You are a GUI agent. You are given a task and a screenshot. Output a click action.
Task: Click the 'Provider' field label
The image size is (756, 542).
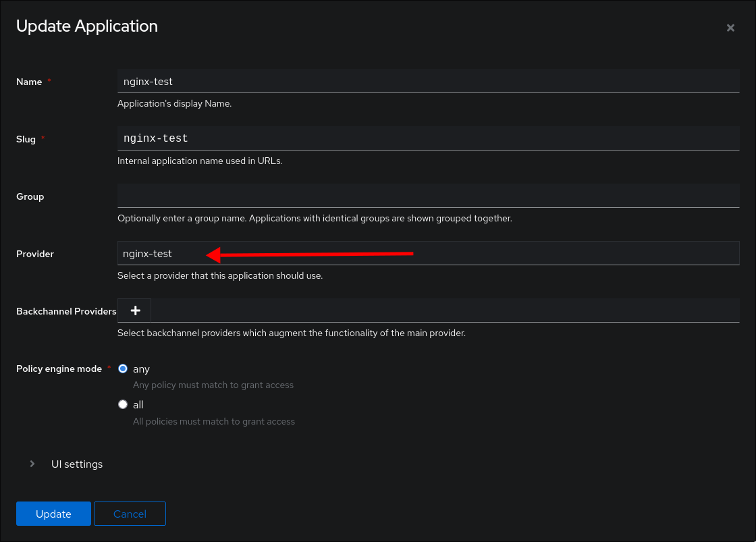click(x=35, y=254)
